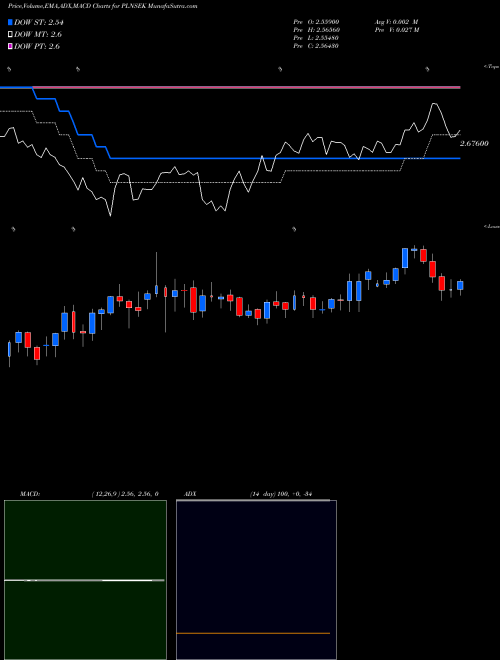This screenshot has width=500, height=660.
Task: Click the white DOW MT legend swatch
Action: click(x=10, y=34)
